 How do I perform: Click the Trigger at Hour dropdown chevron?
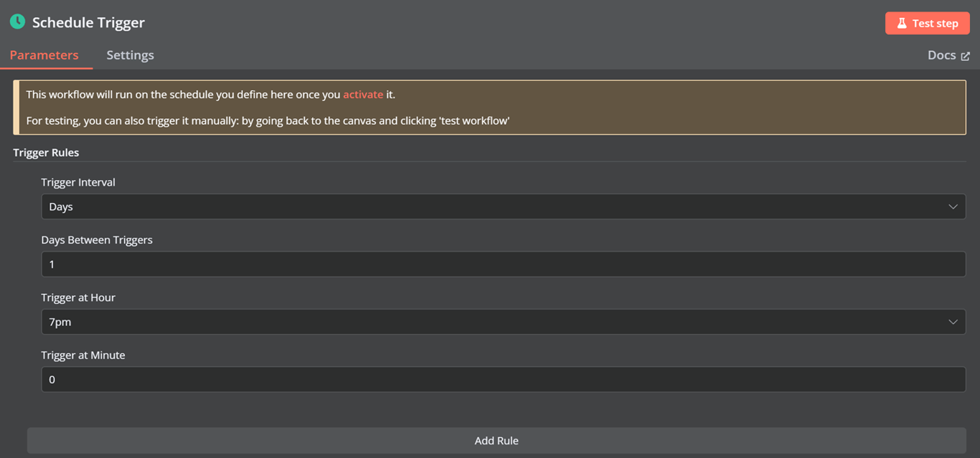coord(953,321)
